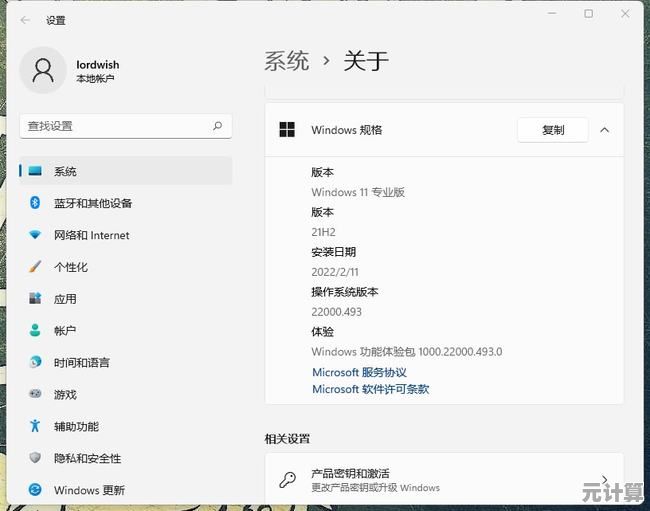Open 产品密钥和激活 entry

pyautogui.click(x=444, y=480)
